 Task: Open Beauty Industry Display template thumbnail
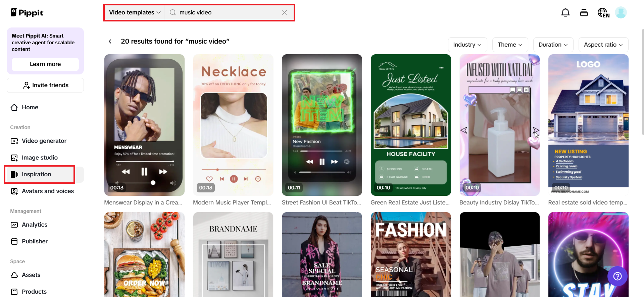point(500,125)
